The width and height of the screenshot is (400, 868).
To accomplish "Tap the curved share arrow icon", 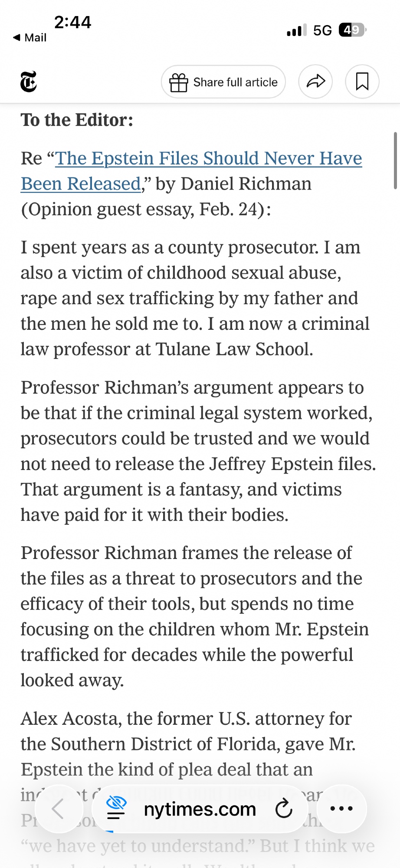I will pyautogui.click(x=315, y=82).
